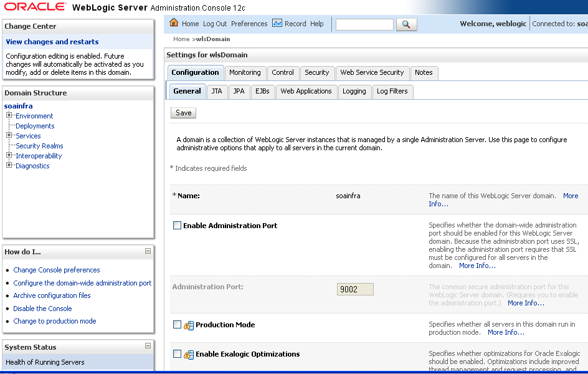Click Change Console preferences link
Viewport: 588px width, 374px height.
click(57, 270)
